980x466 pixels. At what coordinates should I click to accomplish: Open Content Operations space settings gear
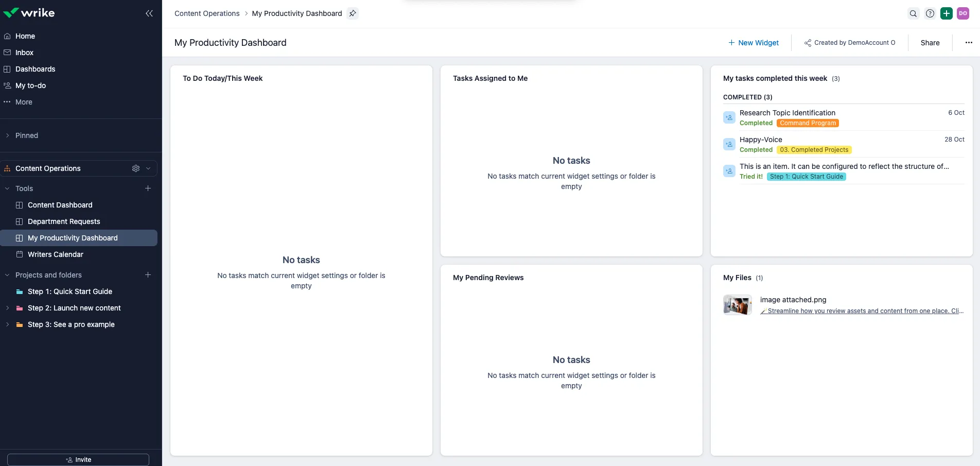(x=136, y=168)
